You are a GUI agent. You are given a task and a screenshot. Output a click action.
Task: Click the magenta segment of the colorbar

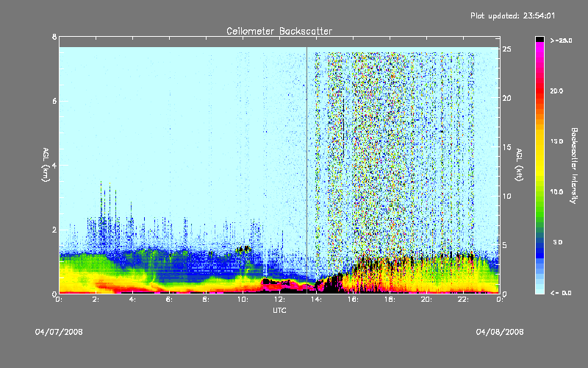pyautogui.click(x=539, y=49)
